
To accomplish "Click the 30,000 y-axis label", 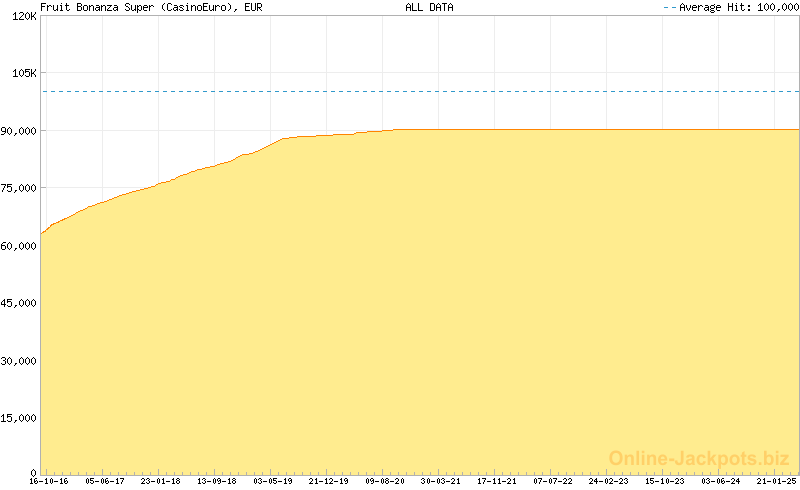I will pos(18,359).
